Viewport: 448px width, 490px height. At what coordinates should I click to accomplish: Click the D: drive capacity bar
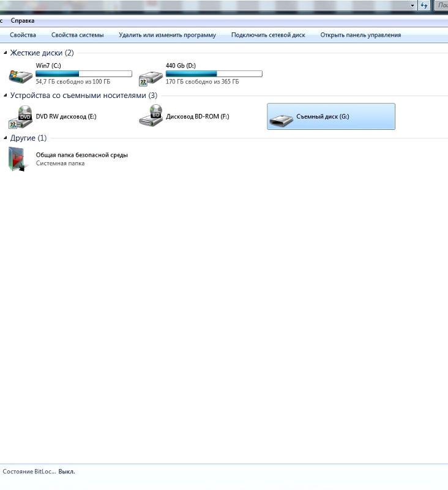tap(214, 73)
